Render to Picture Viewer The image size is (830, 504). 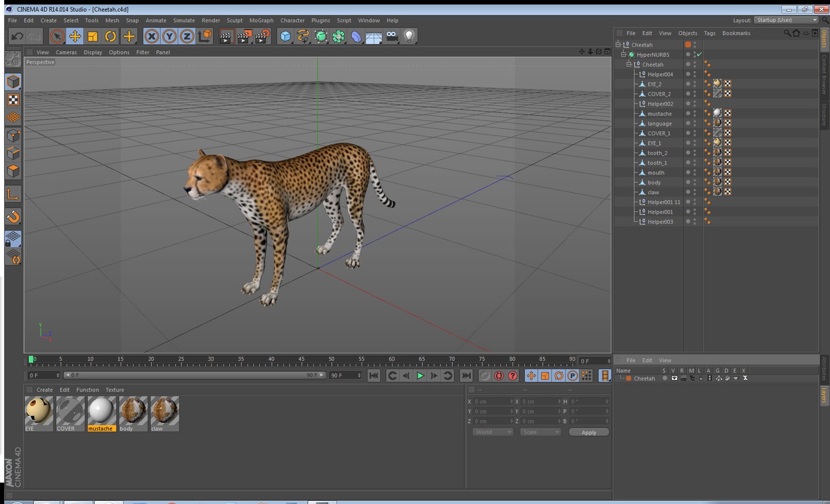[x=244, y=36]
